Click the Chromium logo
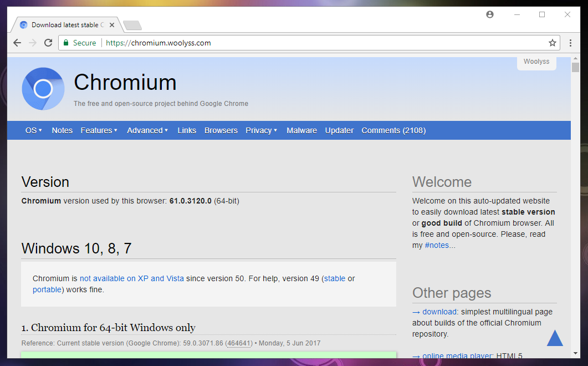 [43, 89]
